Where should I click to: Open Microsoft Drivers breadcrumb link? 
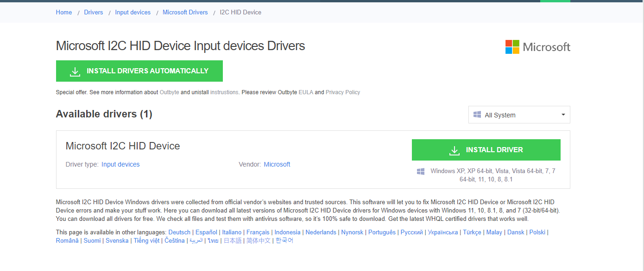coord(185,13)
